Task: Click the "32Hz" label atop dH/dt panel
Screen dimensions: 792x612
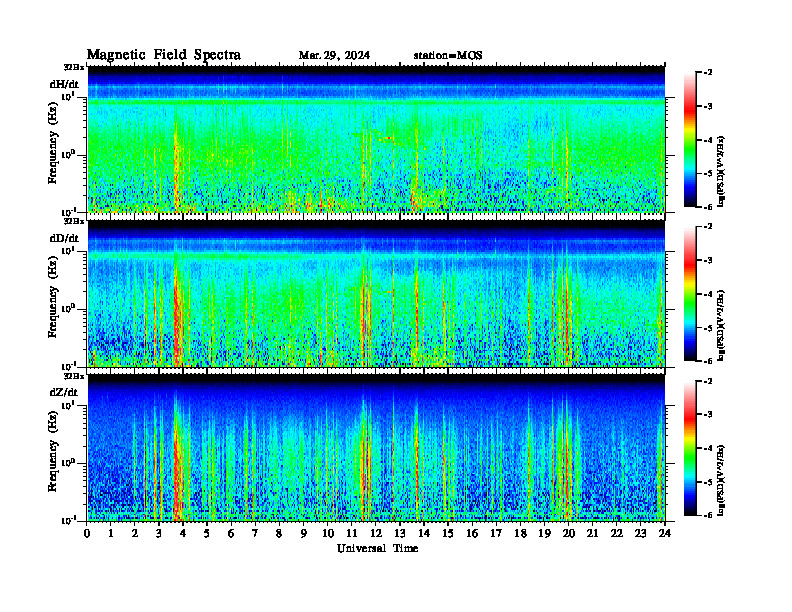Action: point(73,67)
